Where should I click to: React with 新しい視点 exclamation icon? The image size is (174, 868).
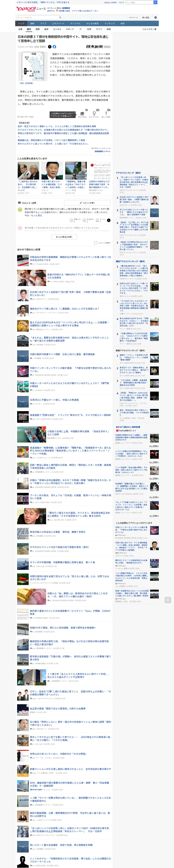[x=106, y=114]
